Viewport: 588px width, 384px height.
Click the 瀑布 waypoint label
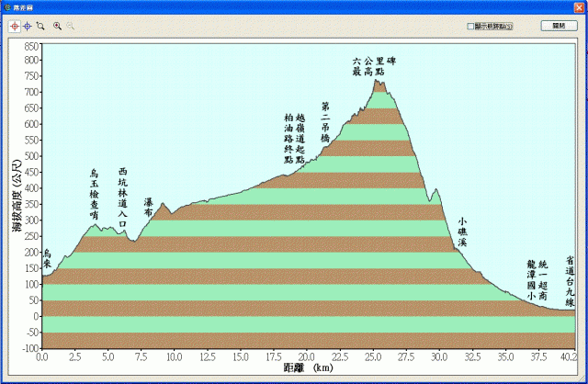click(149, 208)
